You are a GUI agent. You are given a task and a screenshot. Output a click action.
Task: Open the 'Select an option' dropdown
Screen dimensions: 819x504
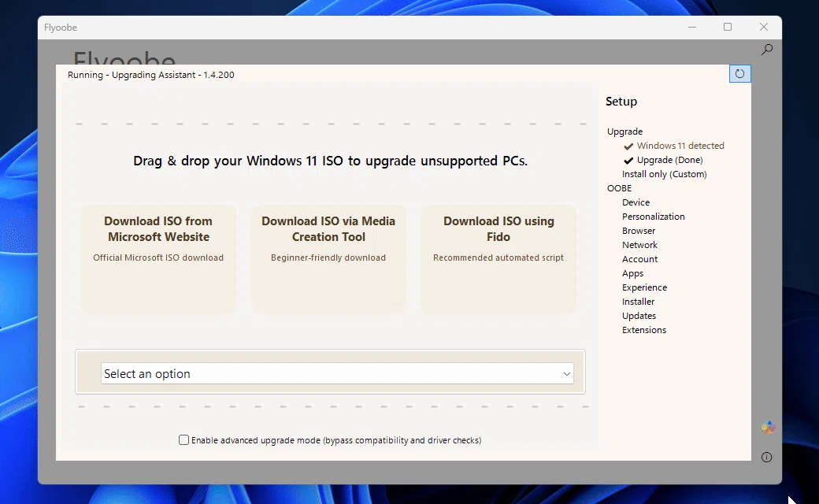click(x=337, y=373)
